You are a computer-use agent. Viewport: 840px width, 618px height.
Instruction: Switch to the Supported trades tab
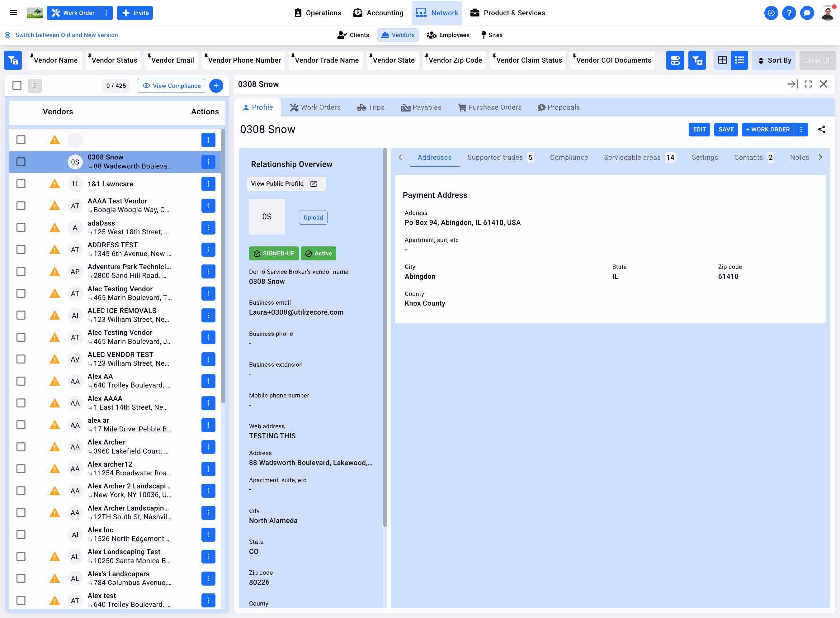(495, 158)
